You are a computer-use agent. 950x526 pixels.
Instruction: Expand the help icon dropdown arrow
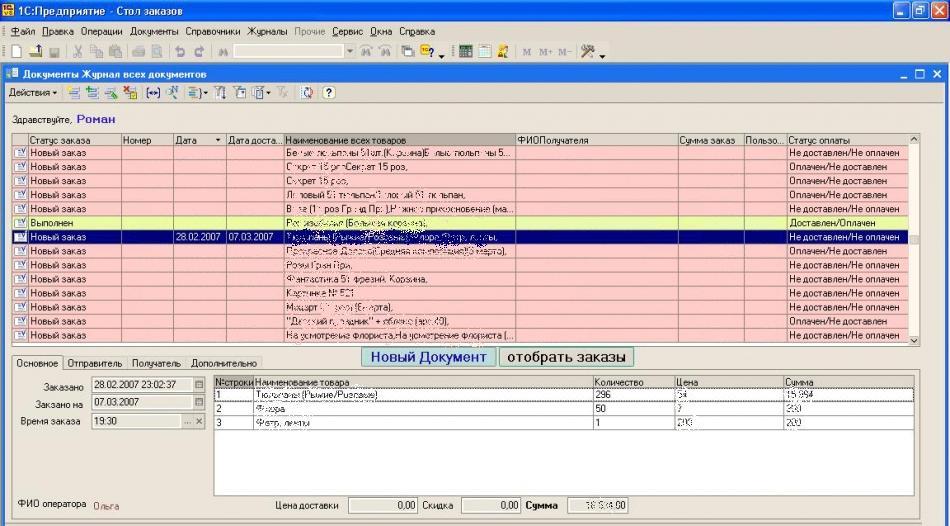click(x=441, y=55)
